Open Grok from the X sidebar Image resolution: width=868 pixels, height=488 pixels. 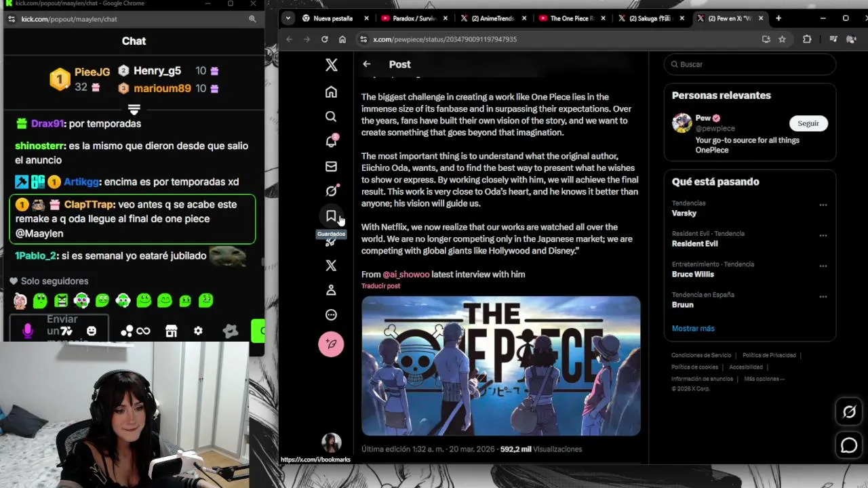[331, 190]
